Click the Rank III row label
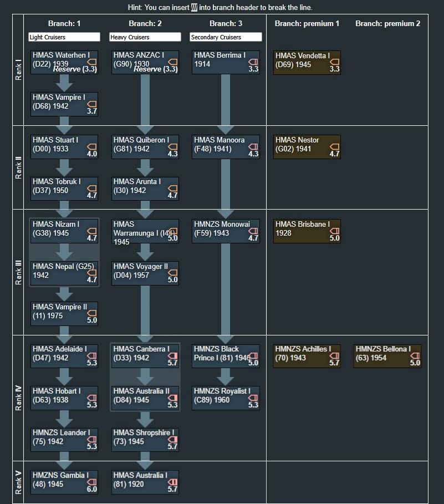 pos(18,272)
